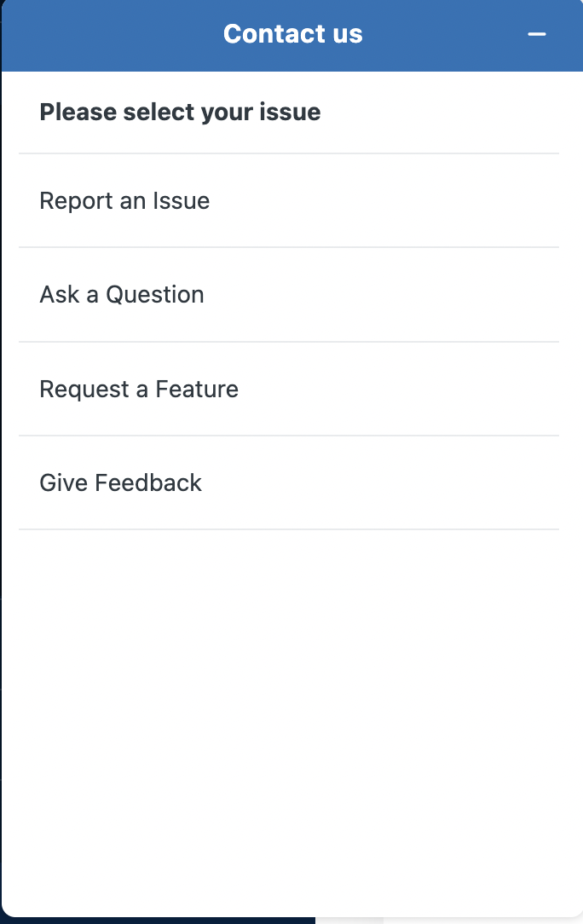Pick the Report an Issue row

point(289,201)
